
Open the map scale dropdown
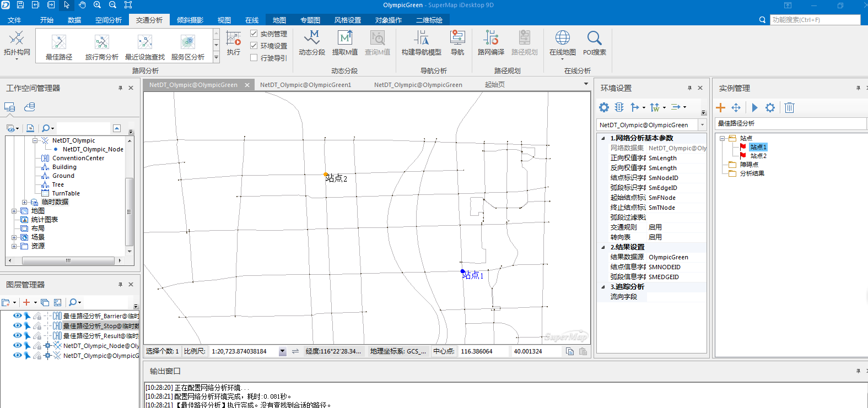(283, 351)
